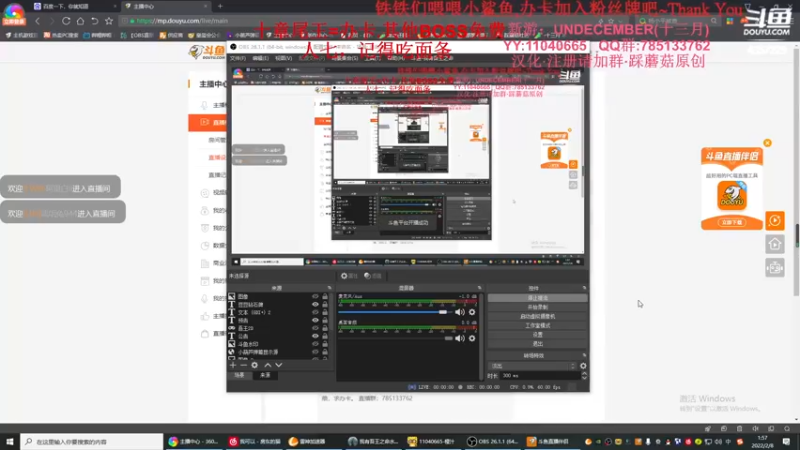
Task: Increase transition duration with up stepper
Action: pyautogui.click(x=584, y=373)
